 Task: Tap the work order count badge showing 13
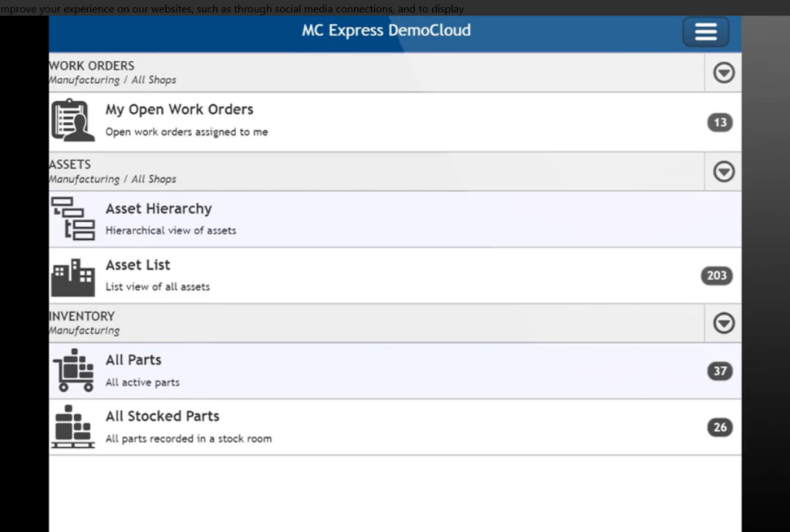click(720, 122)
